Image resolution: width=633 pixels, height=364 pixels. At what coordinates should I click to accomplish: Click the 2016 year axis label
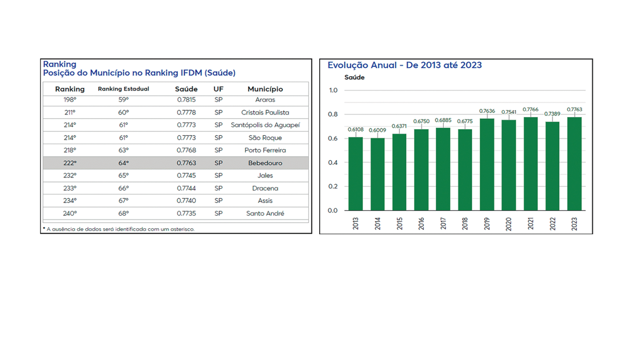pos(421,224)
